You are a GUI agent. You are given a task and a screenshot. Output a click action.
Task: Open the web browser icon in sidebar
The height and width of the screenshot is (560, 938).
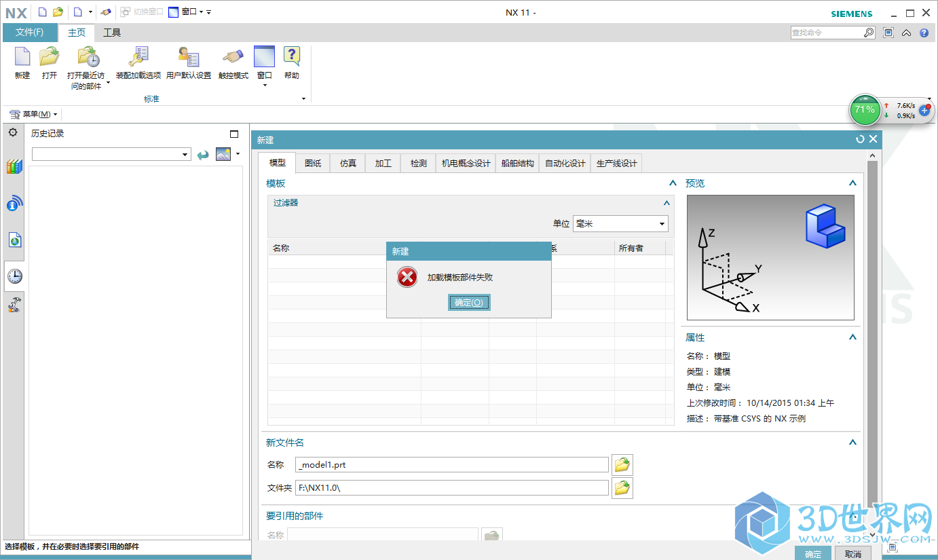pyautogui.click(x=14, y=240)
